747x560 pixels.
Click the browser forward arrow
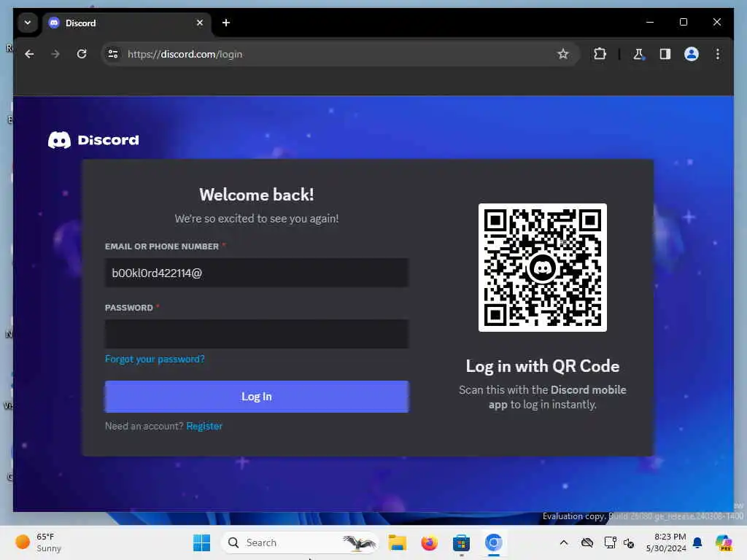click(x=55, y=54)
